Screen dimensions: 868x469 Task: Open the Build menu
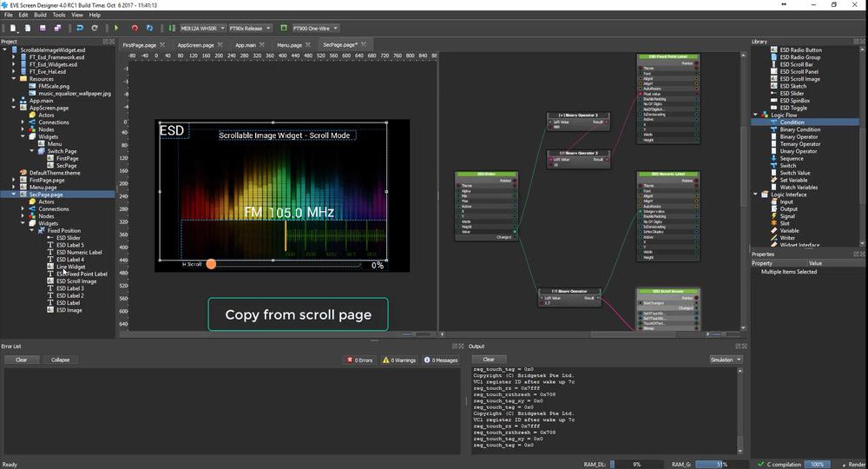[41, 15]
